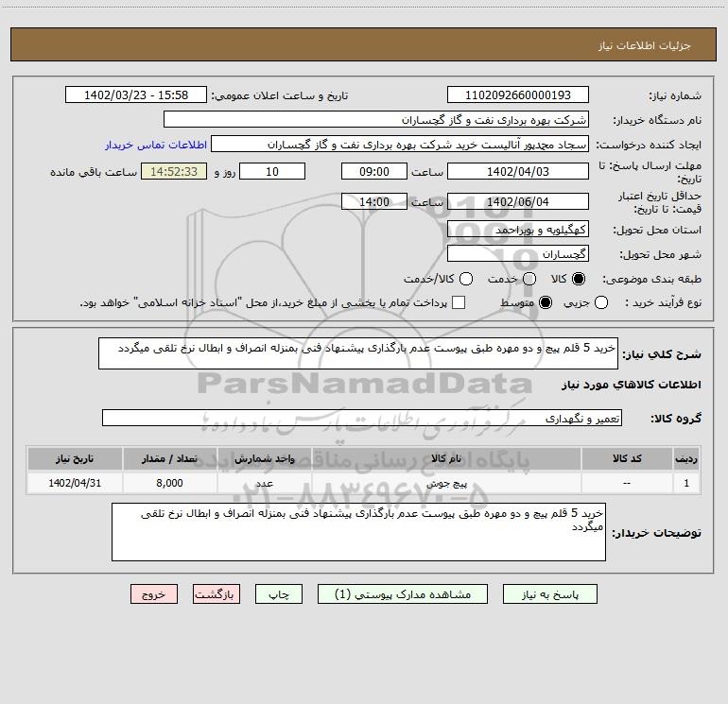Click the price validity date 1402/06/04
The height and width of the screenshot is (704, 728).
point(518,201)
